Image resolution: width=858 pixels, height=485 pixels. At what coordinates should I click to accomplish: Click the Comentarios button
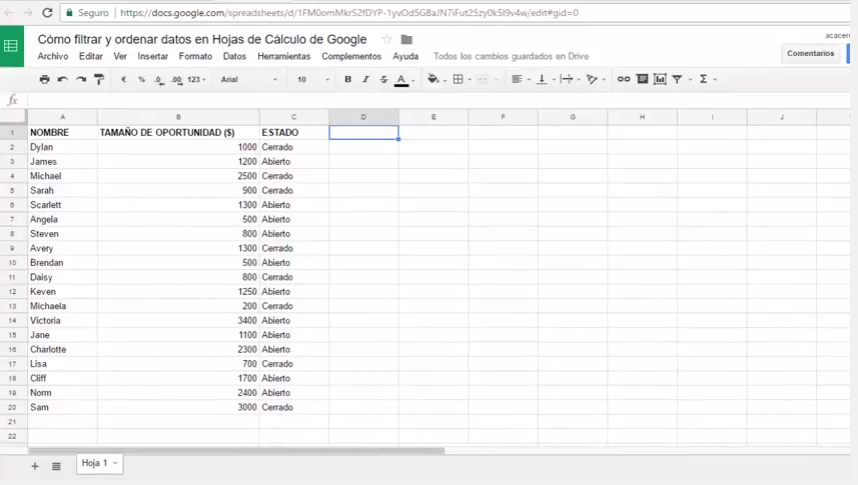coord(810,53)
